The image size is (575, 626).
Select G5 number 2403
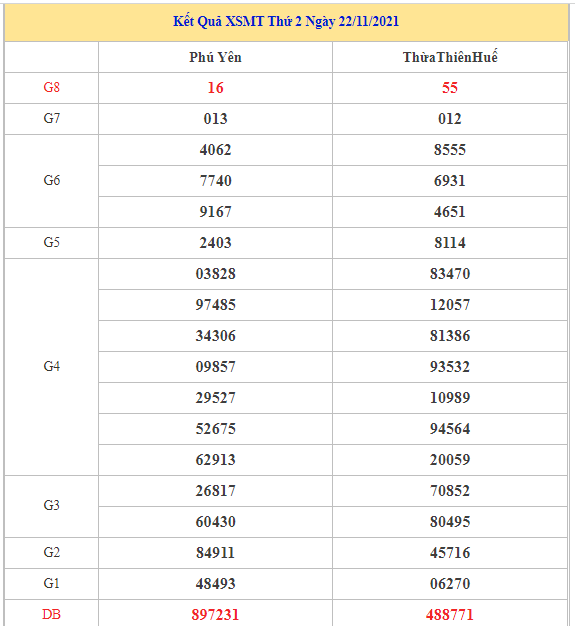tap(215, 243)
